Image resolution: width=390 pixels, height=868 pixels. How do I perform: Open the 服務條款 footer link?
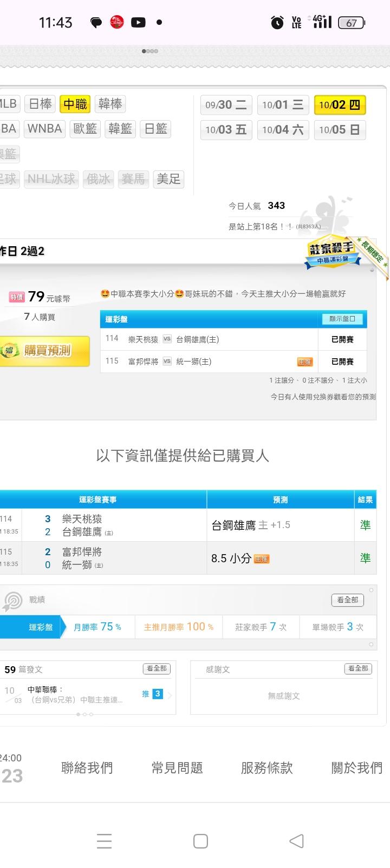tap(267, 767)
